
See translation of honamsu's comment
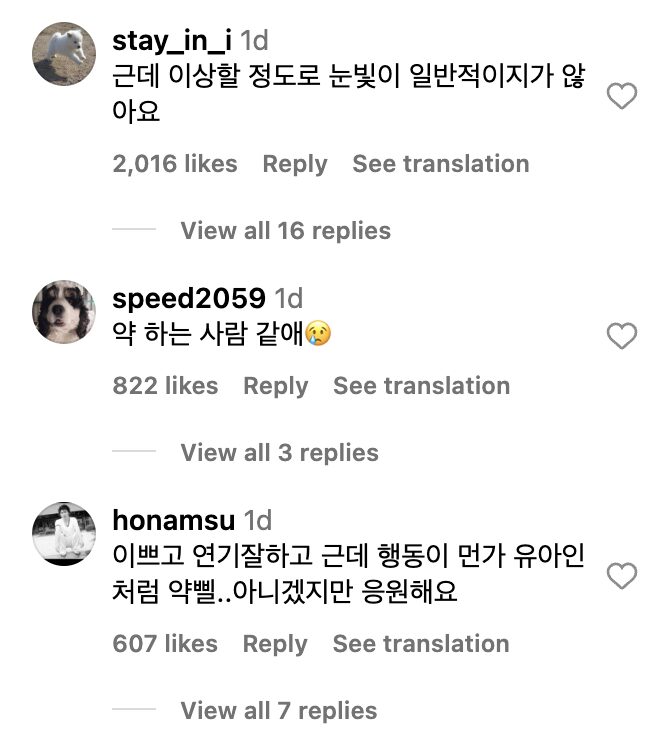421,644
